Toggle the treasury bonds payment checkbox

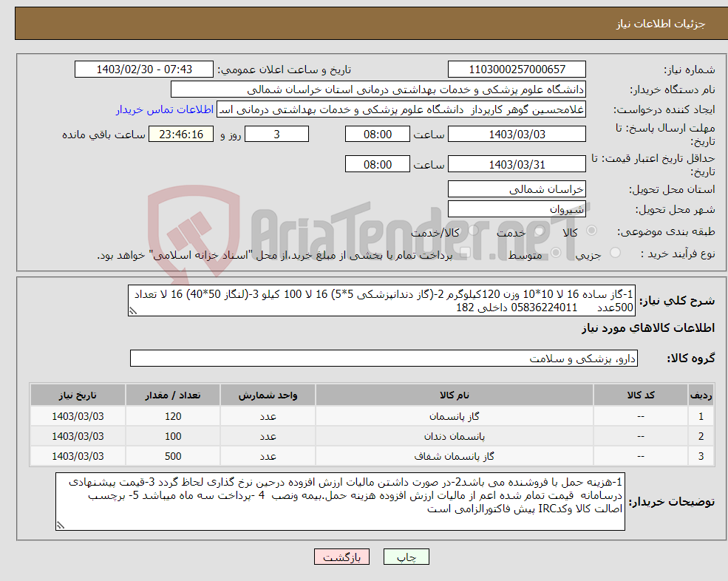tap(465, 253)
